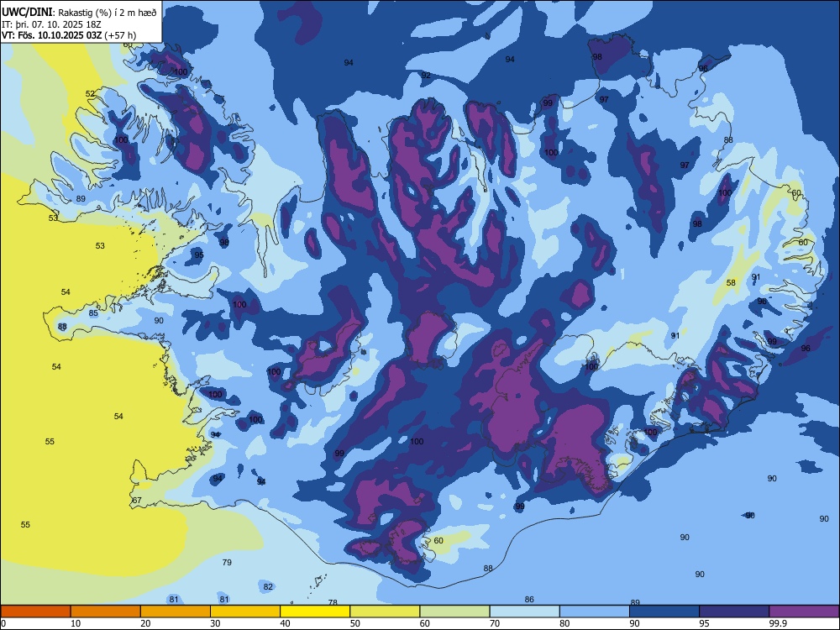This screenshot has height=630, width=840.
Task: Click the "10" legend scale label
Action: coord(76,623)
